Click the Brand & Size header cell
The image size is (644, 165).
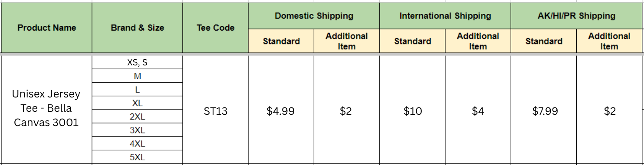(x=137, y=28)
